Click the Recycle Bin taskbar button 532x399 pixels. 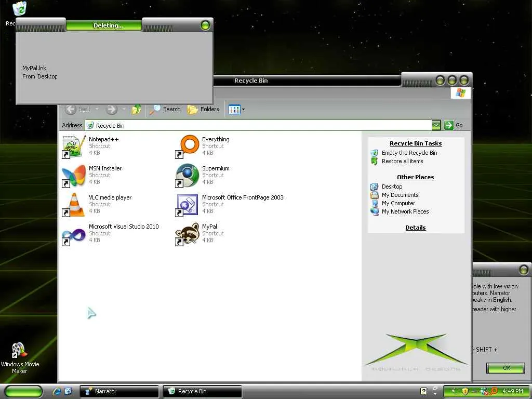[x=203, y=391]
